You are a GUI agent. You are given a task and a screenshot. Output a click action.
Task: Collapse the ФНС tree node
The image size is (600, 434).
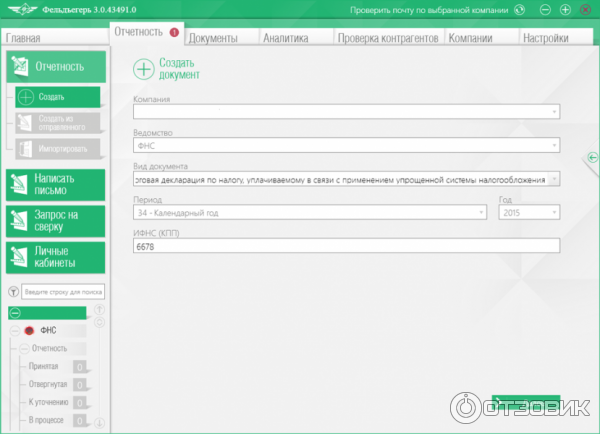coord(16,330)
